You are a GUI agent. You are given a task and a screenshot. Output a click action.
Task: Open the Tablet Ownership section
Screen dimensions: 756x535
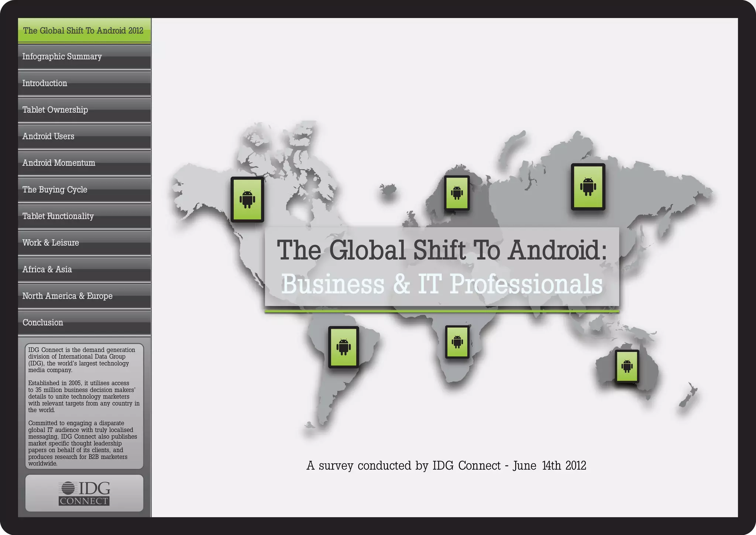[84, 110]
